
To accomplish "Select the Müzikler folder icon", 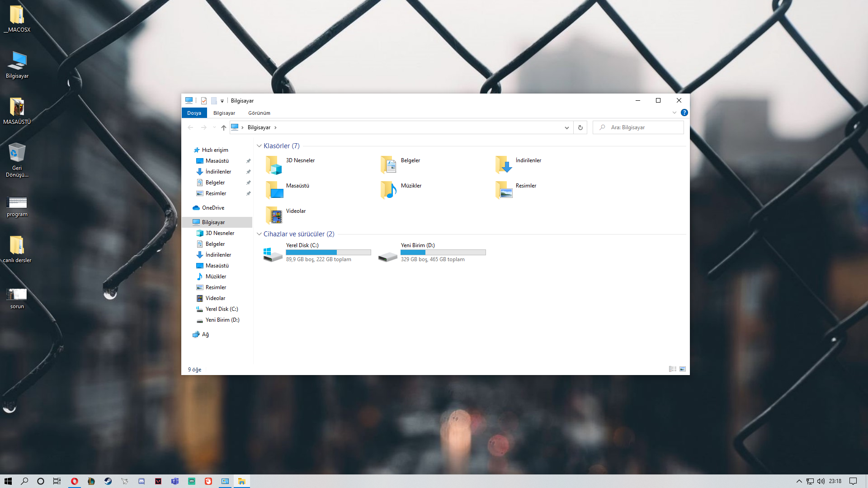I will tap(389, 190).
